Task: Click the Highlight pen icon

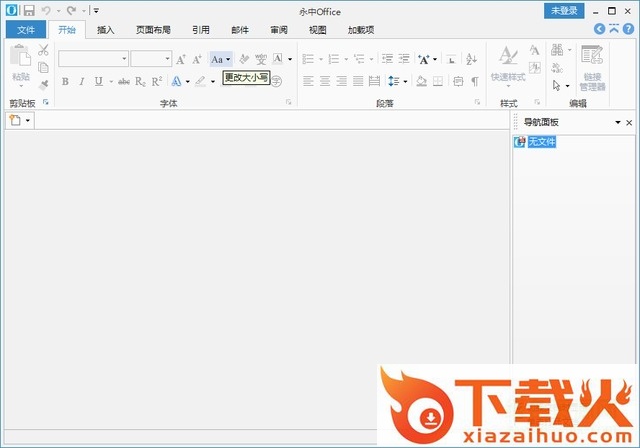Action: [x=200, y=82]
